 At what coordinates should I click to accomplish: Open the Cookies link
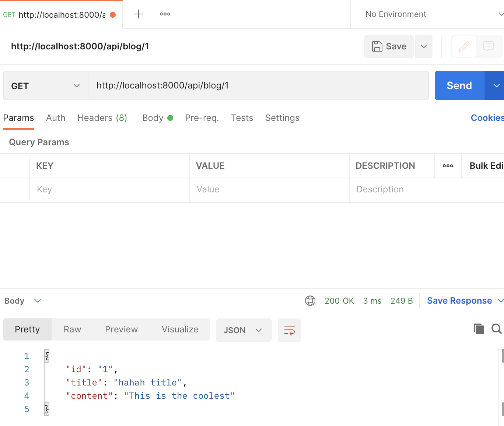click(487, 118)
